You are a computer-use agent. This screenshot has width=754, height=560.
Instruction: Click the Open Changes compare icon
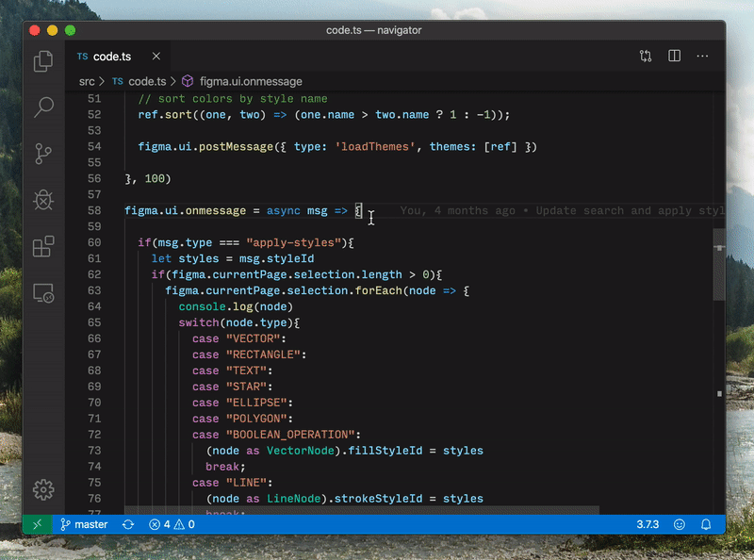click(646, 56)
